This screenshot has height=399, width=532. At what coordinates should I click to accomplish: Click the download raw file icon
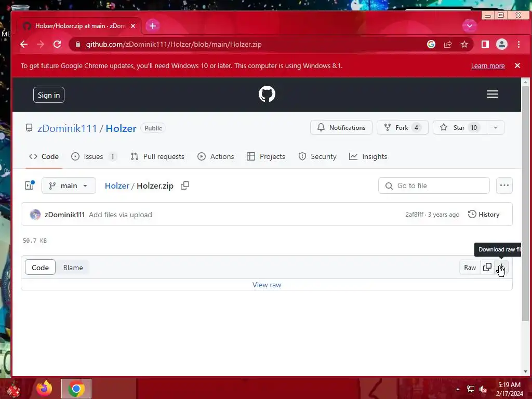[x=501, y=268]
